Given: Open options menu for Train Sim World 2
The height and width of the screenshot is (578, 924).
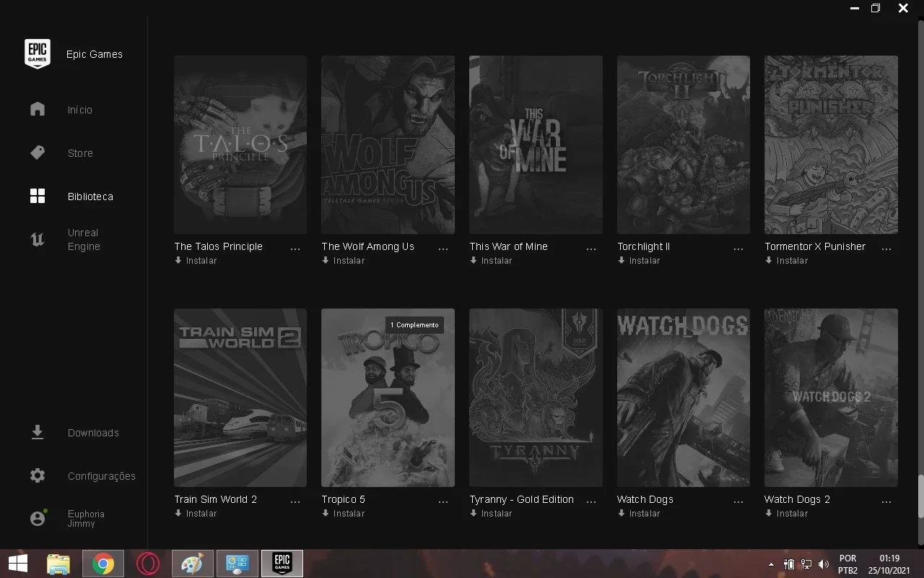Looking at the screenshot, I should [x=295, y=501].
